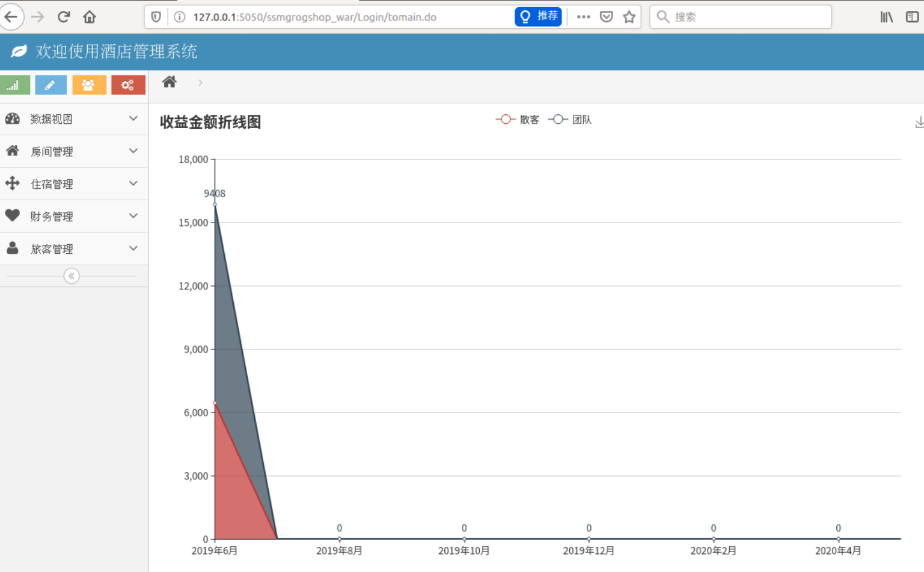Click the 15,000 y-axis label
Image resolution: width=924 pixels, height=572 pixels.
tap(194, 223)
